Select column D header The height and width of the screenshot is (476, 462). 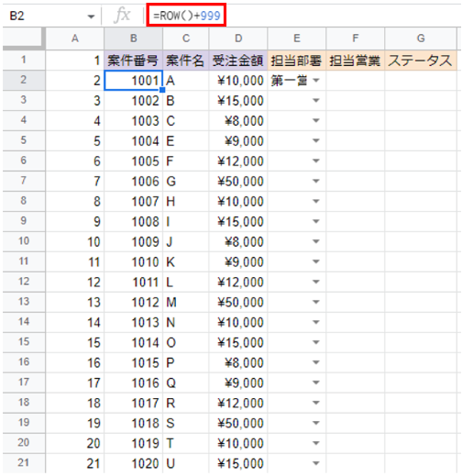click(238, 39)
